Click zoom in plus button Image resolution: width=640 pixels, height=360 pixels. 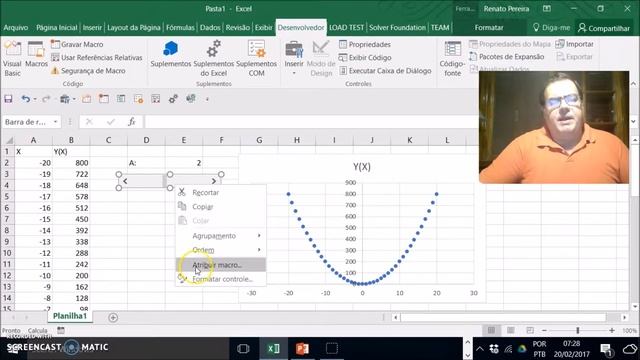[611, 330]
